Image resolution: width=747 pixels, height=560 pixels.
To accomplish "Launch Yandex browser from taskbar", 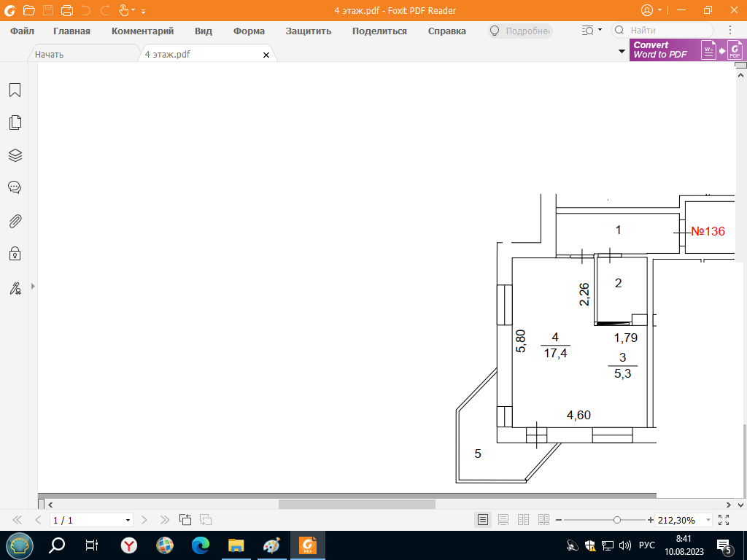I will (128, 545).
